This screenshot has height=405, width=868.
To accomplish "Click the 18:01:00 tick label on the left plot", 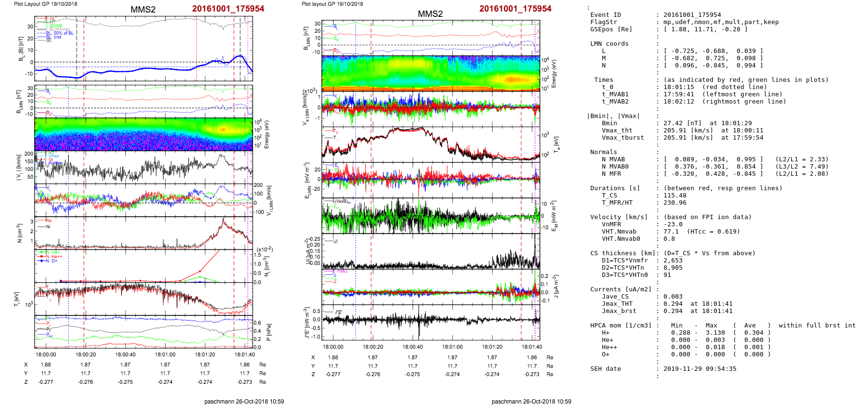I will coord(165,354).
